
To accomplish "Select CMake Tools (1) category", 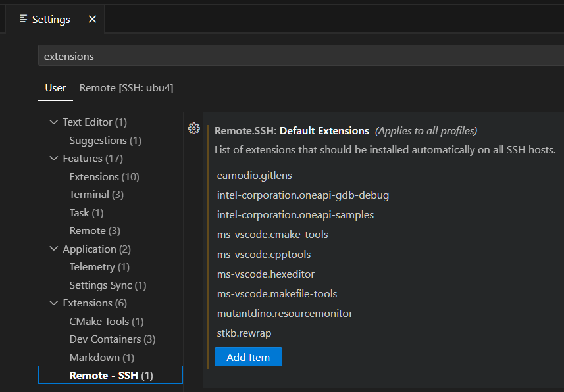I will click(107, 321).
